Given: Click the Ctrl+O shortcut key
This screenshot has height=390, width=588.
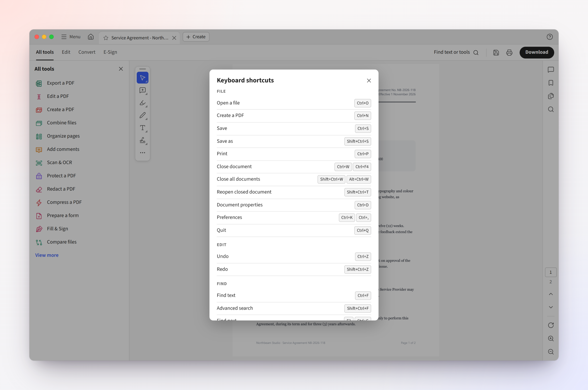Looking at the screenshot, I should pyautogui.click(x=362, y=103).
